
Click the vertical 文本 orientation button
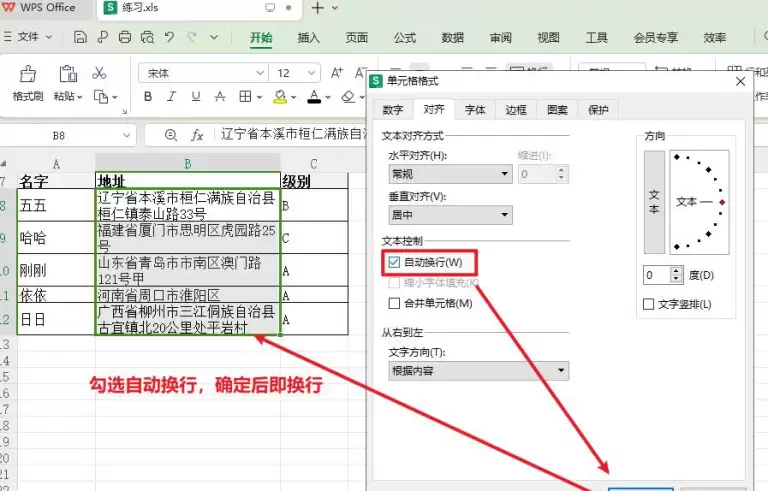654,202
